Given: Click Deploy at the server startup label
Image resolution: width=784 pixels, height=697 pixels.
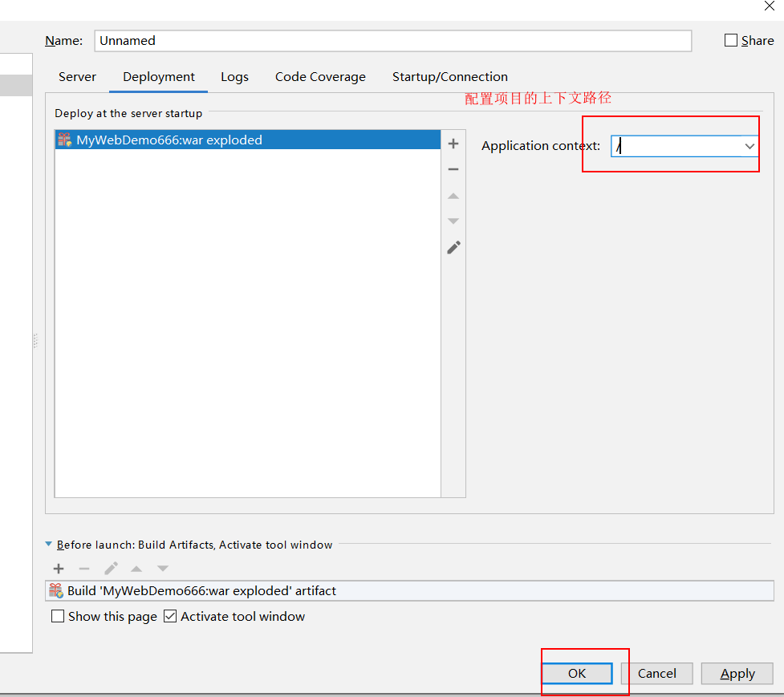Looking at the screenshot, I should 128,113.
